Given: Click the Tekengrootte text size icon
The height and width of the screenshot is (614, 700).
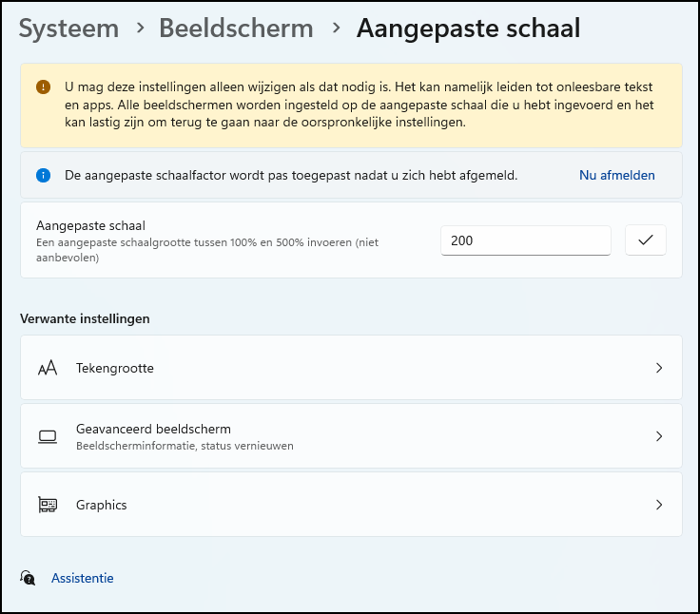Looking at the screenshot, I should [48, 368].
